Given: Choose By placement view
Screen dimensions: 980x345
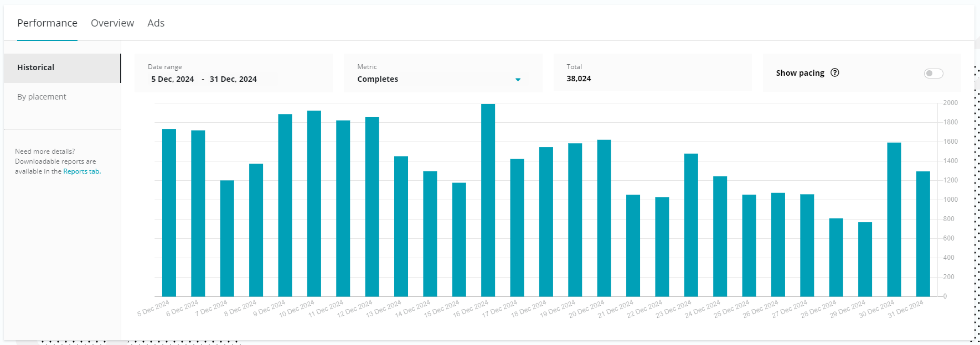Looking at the screenshot, I should pyautogui.click(x=42, y=97).
